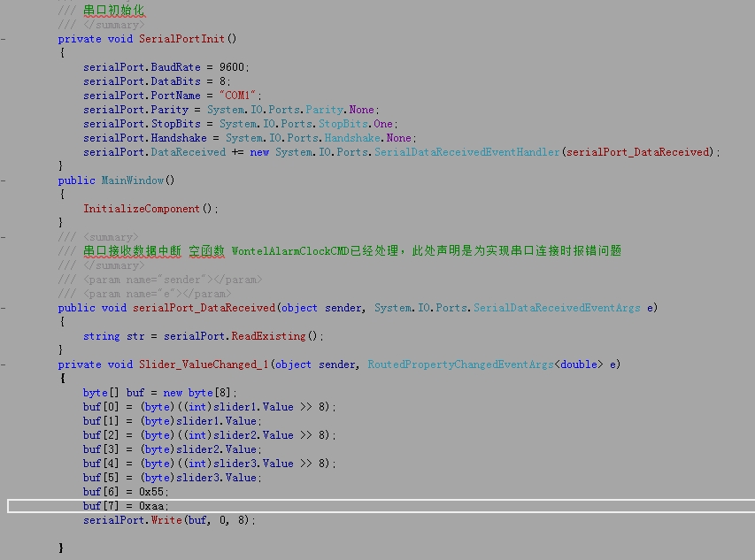Click the closing brace of Slider_ValueChanged_1 method
Viewport: 755px width, 560px height.
pyautogui.click(x=61, y=548)
